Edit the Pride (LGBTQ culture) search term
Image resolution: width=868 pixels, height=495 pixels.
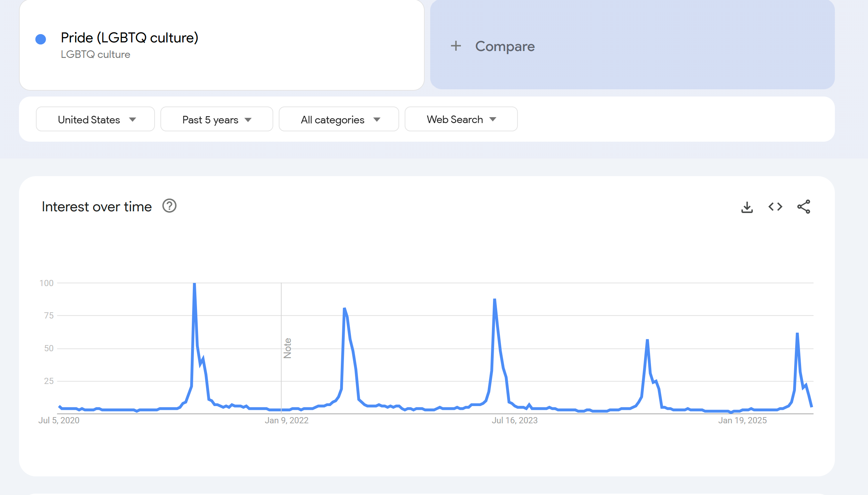click(x=221, y=45)
